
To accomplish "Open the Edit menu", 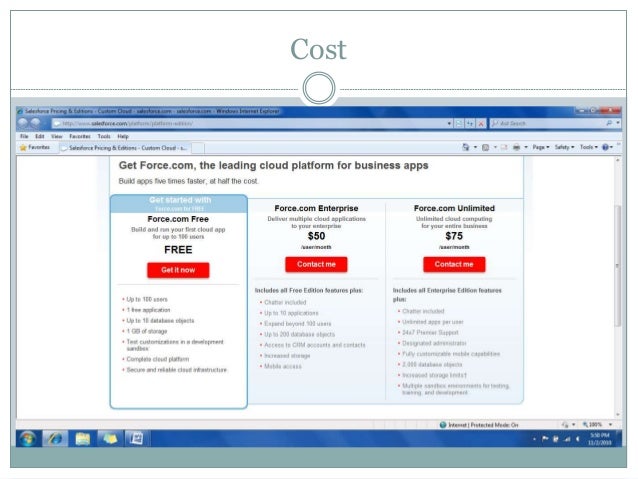I will point(39,136).
